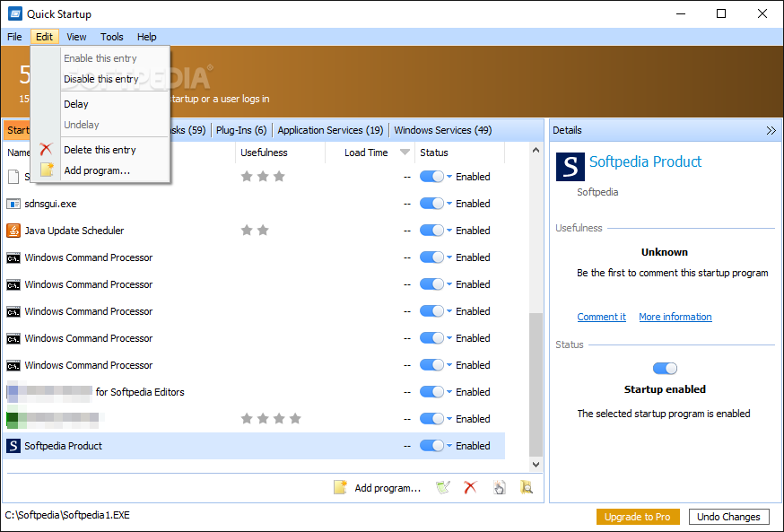The height and width of the screenshot is (532, 784).
Task: Open the File menu
Action: click(x=14, y=37)
